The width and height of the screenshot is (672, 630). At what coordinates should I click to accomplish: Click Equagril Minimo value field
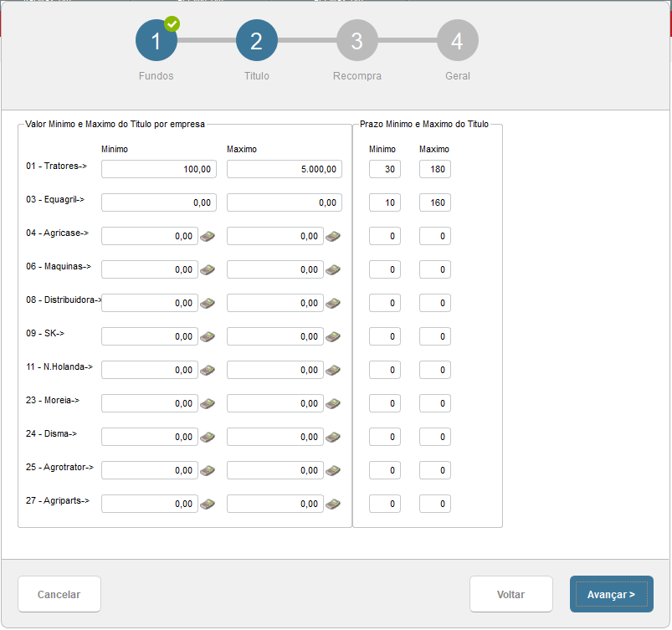[159, 202]
